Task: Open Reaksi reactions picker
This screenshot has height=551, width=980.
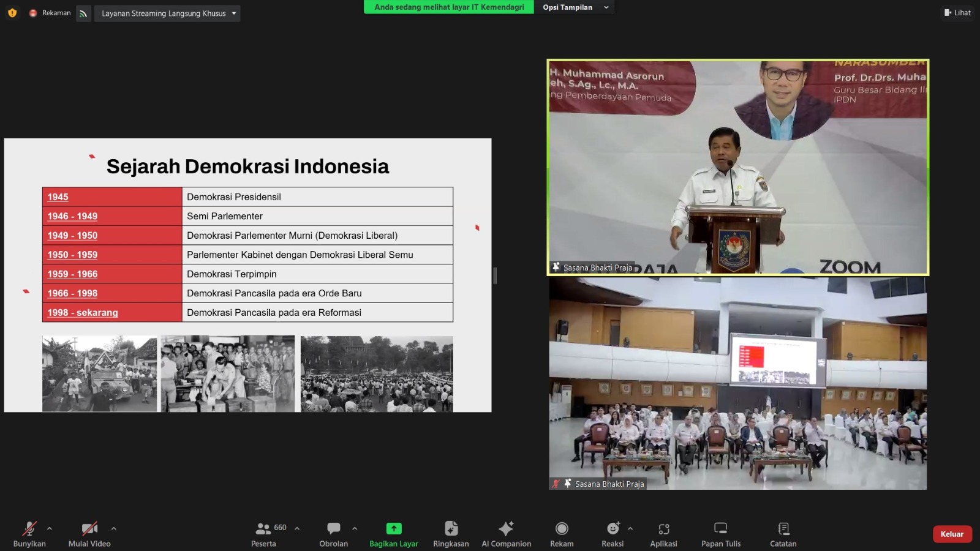Action: 612,533
